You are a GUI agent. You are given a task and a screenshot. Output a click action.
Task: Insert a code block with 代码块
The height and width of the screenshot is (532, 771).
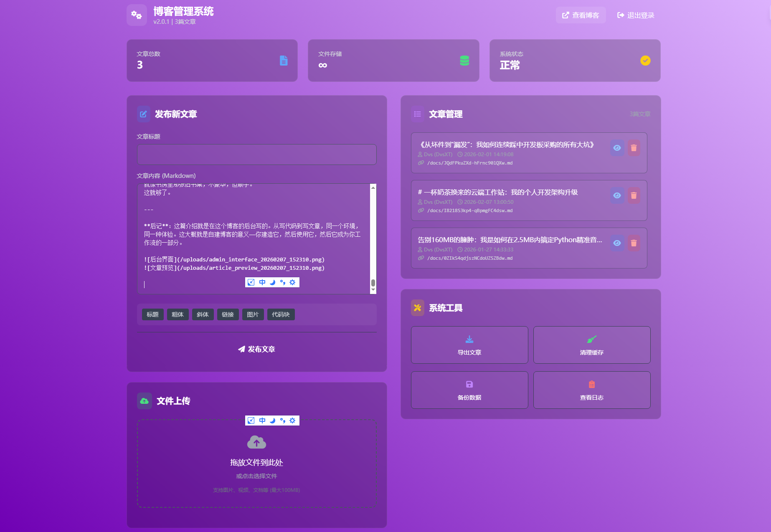(281, 314)
